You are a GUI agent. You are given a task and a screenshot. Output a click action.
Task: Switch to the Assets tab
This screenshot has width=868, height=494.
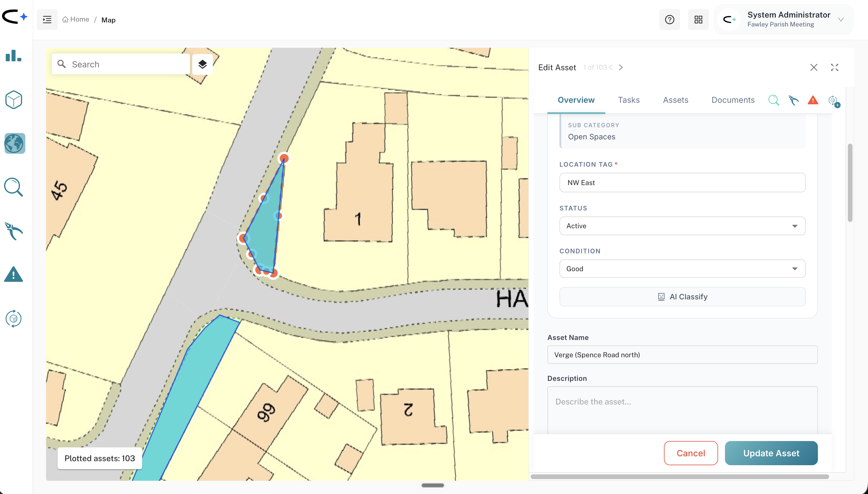pos(675,100)
